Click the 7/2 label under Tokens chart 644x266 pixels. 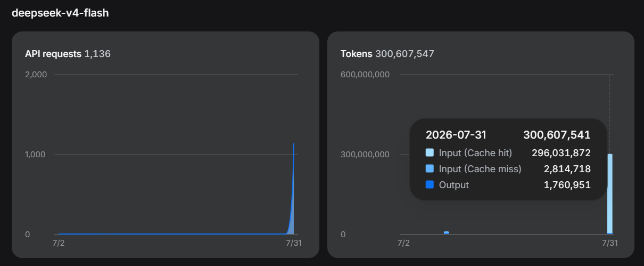(404, 243)
